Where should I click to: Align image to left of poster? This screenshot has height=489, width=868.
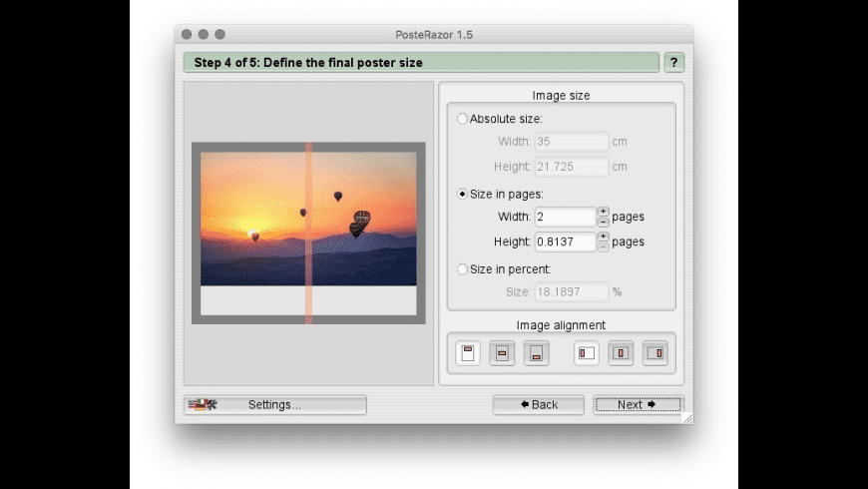[587, 353]
